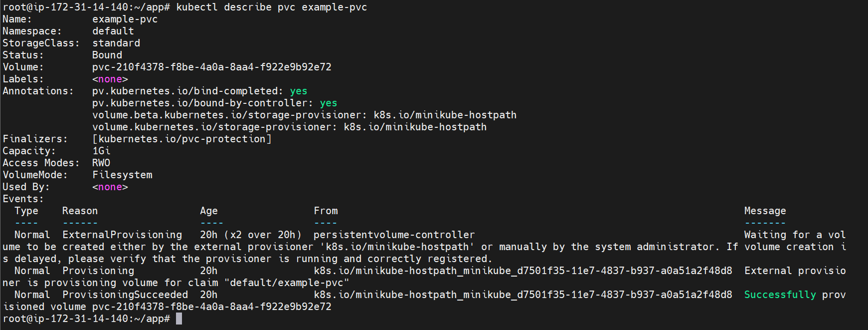Click the "<none>" value beside Labels

(110, 79)
